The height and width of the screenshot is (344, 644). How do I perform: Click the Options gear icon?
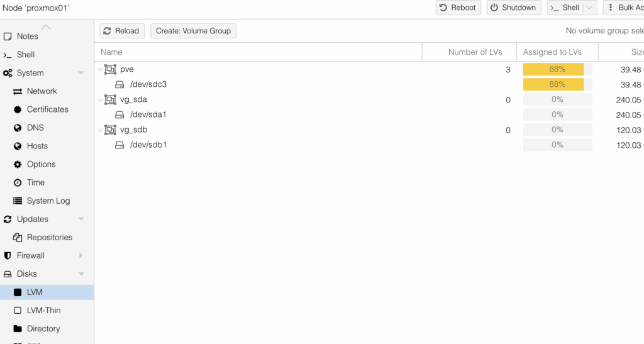click(18, 164)
